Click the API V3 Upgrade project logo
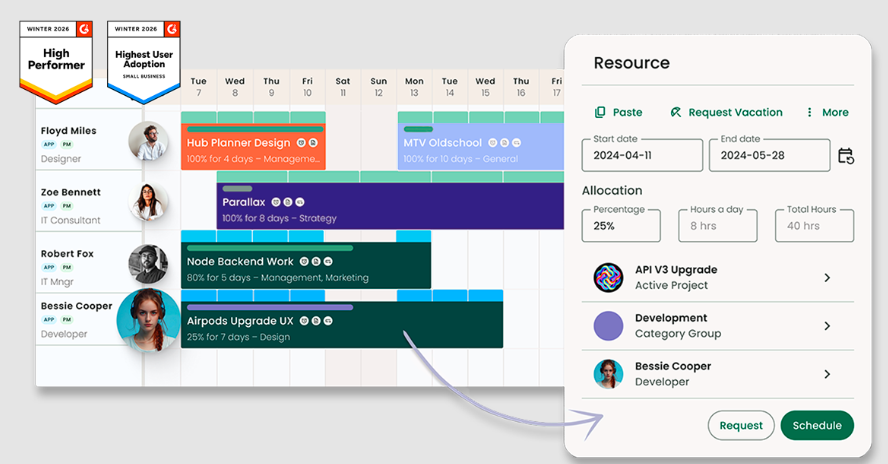 pyautogui.click(x=608, y=277)
